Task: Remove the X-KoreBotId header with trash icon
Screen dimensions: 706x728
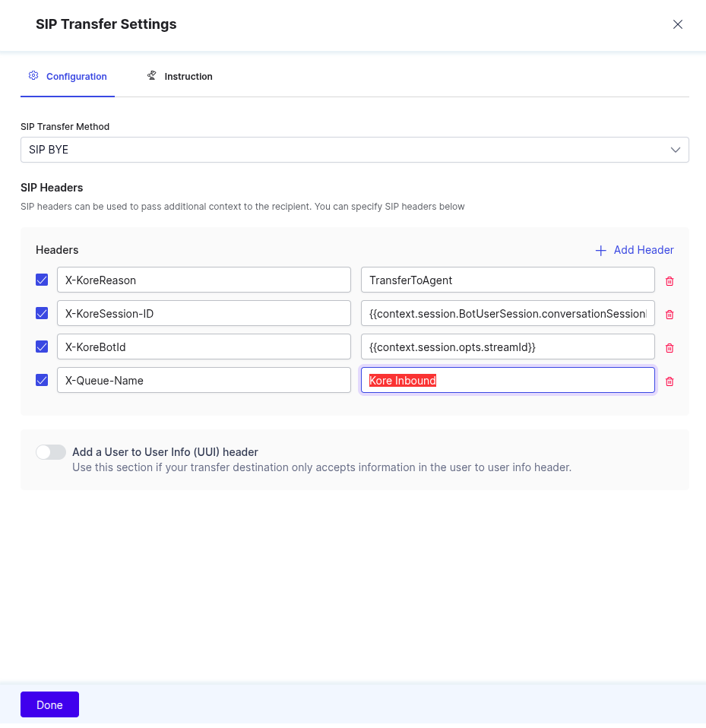Action: tap(670, 348)
